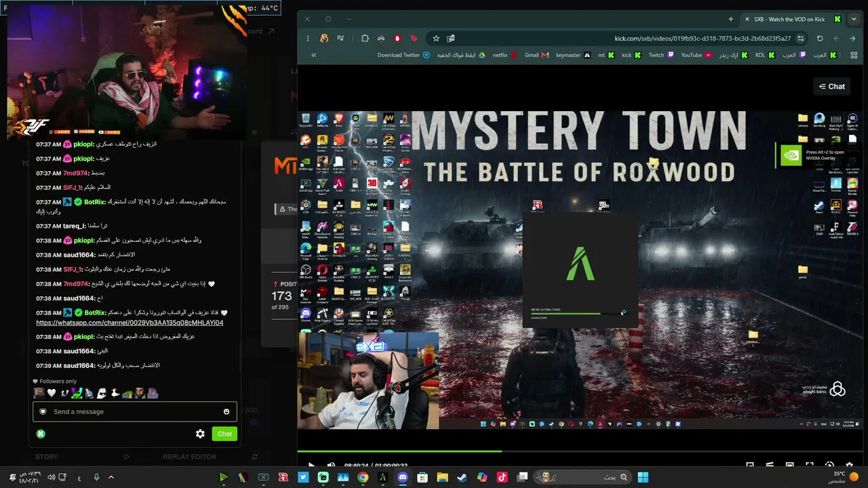Open the Chrome extensions puzzle icon

point(365,39)
